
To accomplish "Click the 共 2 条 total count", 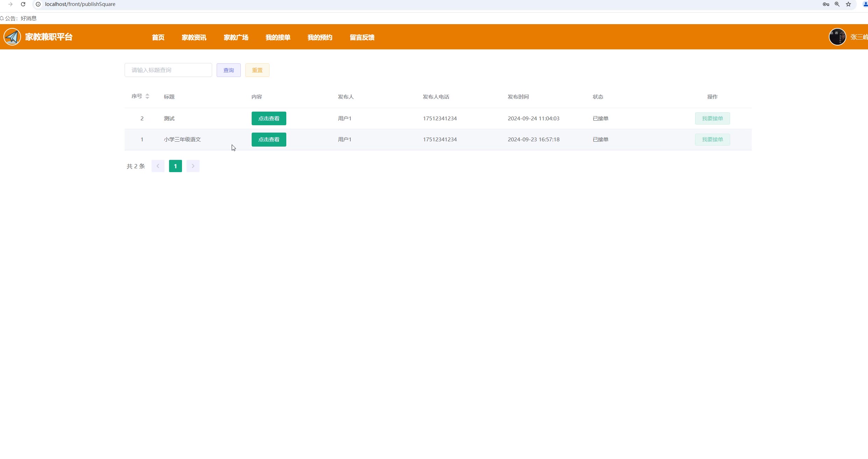I will pos(136,166).
